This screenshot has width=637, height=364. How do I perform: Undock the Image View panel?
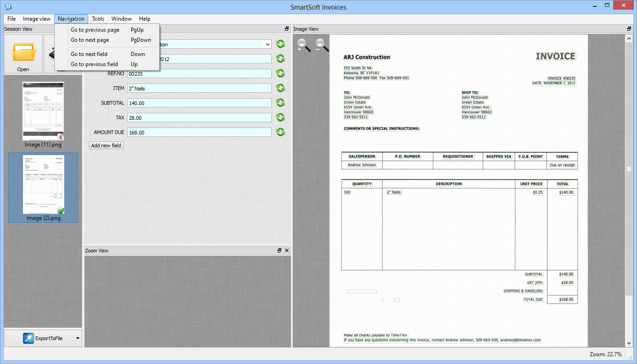[629, 29]
